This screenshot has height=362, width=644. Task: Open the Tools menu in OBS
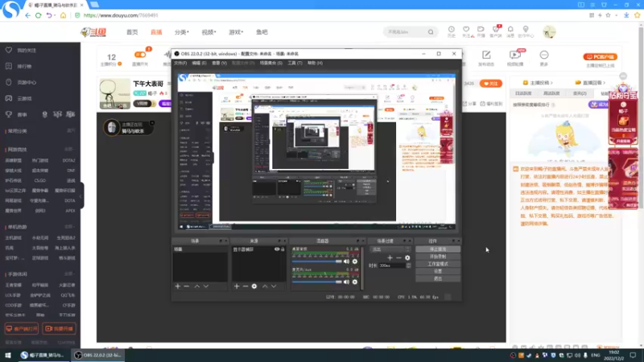pyautogui.click(x=295, y=64)
